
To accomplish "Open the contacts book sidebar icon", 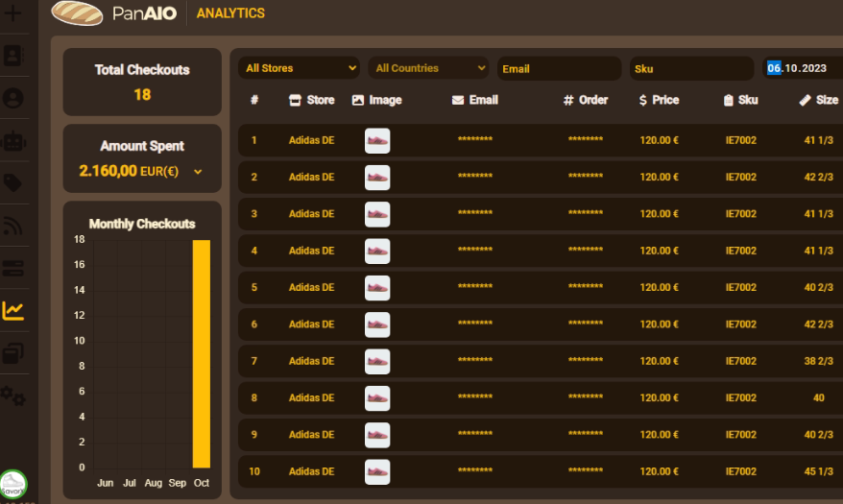I will point(12,56).
